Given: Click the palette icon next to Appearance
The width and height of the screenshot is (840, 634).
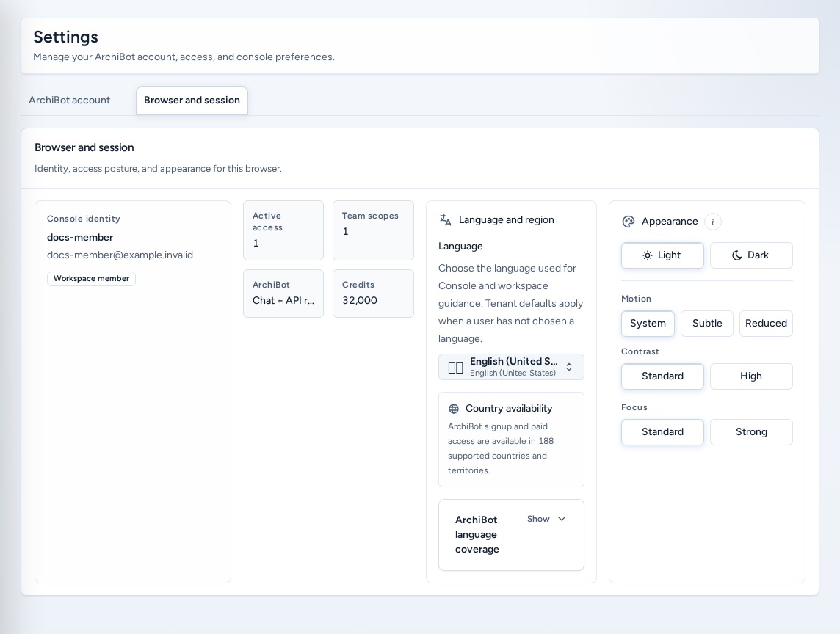Looking at the screenshot, I should (629, 222).
